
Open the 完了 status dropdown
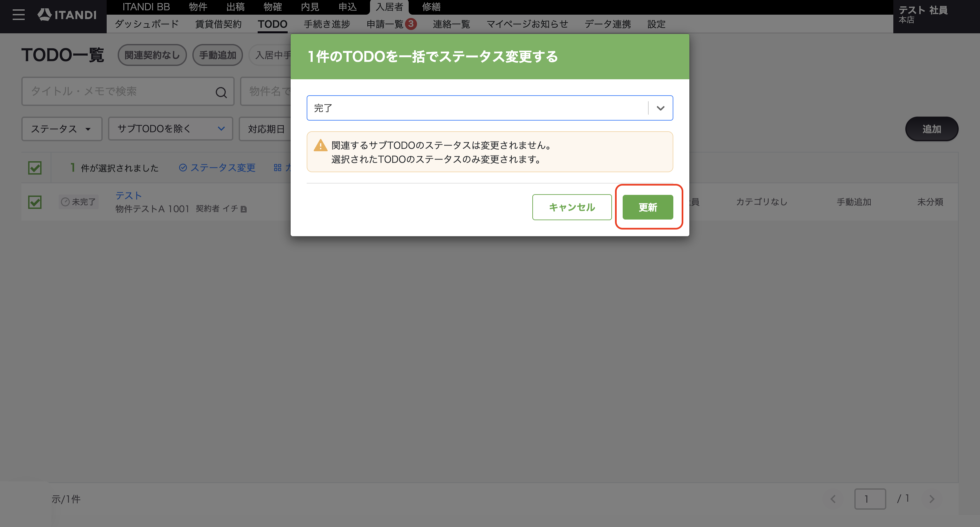pyautogui.click(x=490, y=108)
